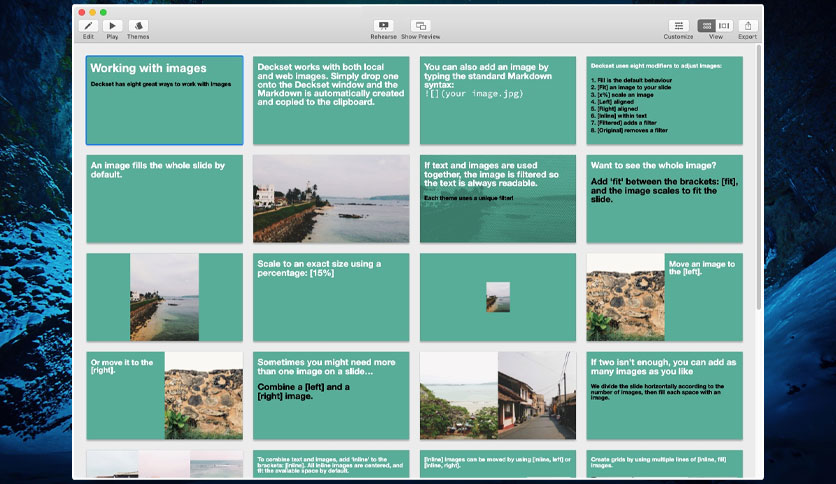Launch Rehearse mode
The image size is (836, 484).
[383, 26]
